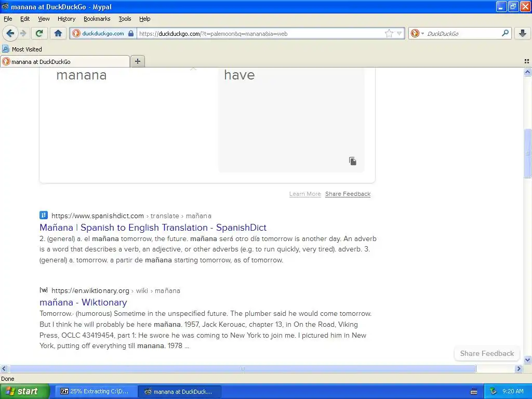Viewport: 532px width, 399px height.
Task: Click the keyboard icon in system tray
Action: coord(474,392)
